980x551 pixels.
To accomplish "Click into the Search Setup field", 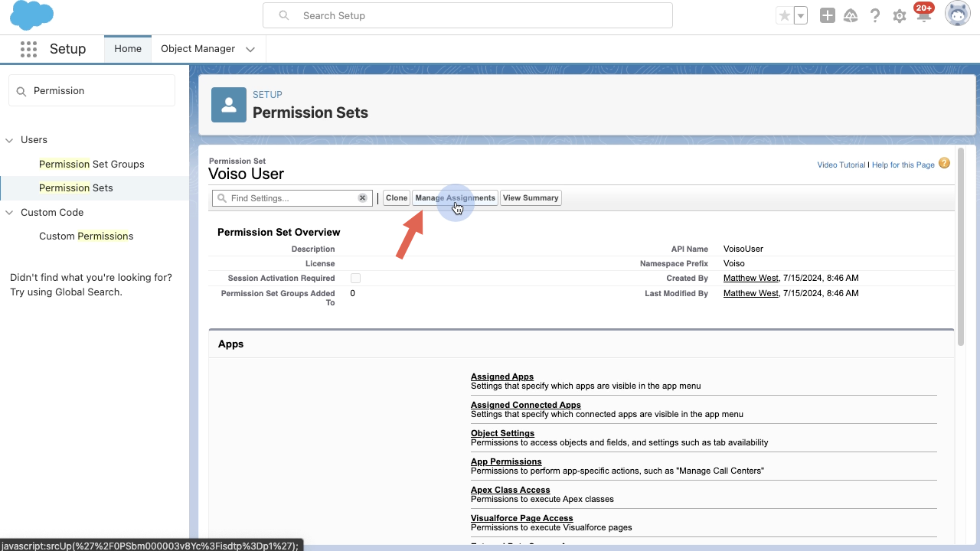I will pyautogui.click(x=467, y=15).
